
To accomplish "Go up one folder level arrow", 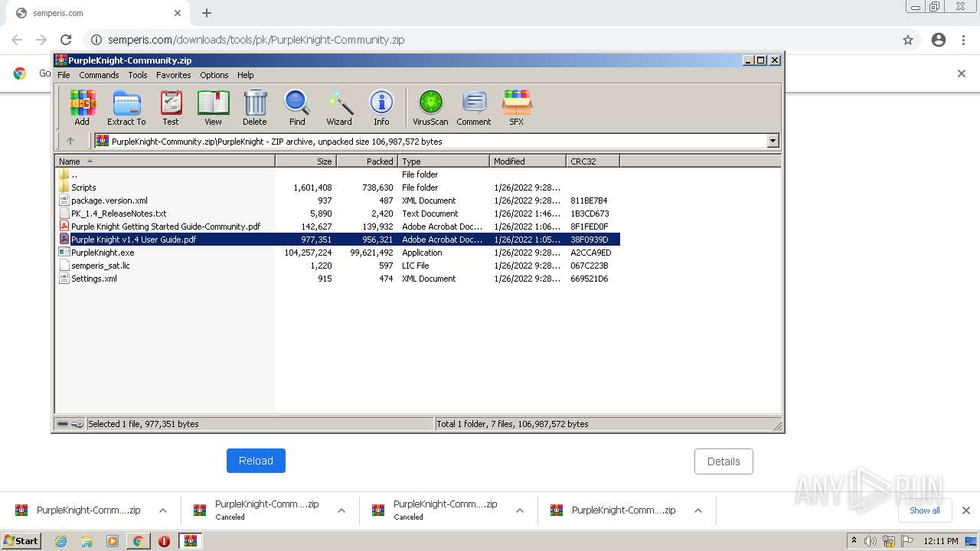I will tap(70, 141).
